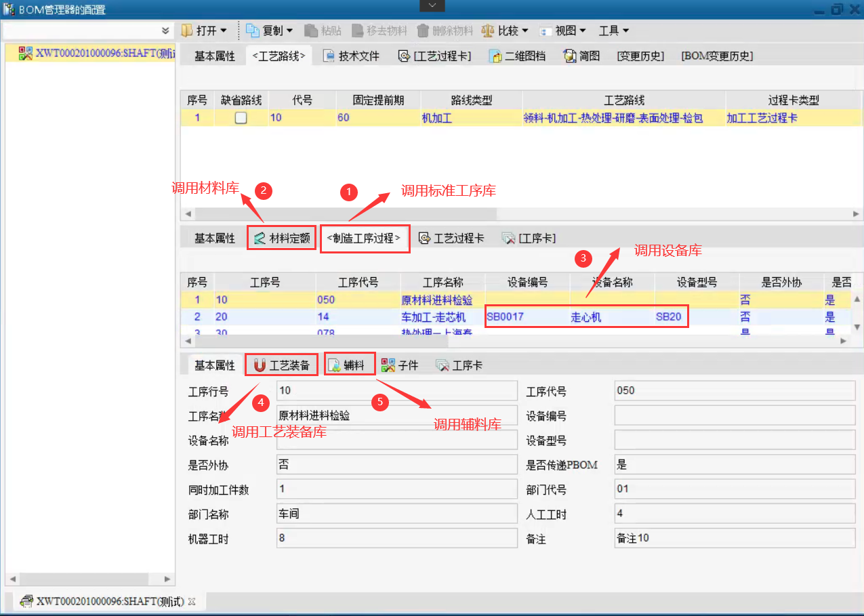The height and width of the screenshot is (616, 864).
Task: Switch to the [BOM变更历史] tab
Action: pos(717,56)
